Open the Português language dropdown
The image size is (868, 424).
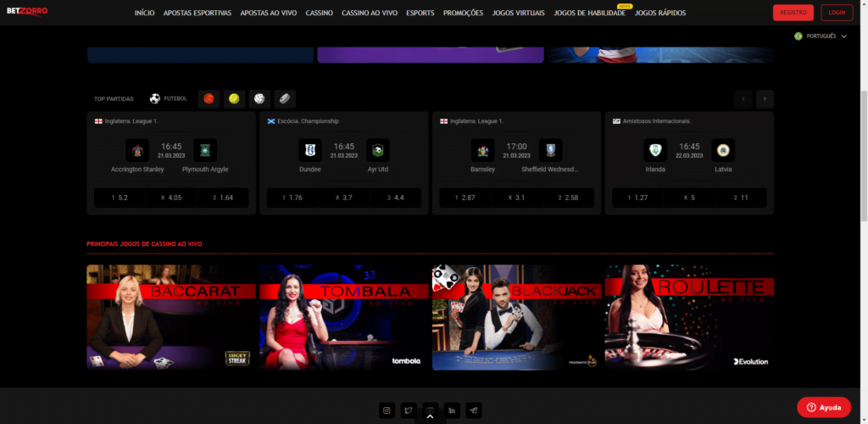pyautogui.click(x=821, y=36)
